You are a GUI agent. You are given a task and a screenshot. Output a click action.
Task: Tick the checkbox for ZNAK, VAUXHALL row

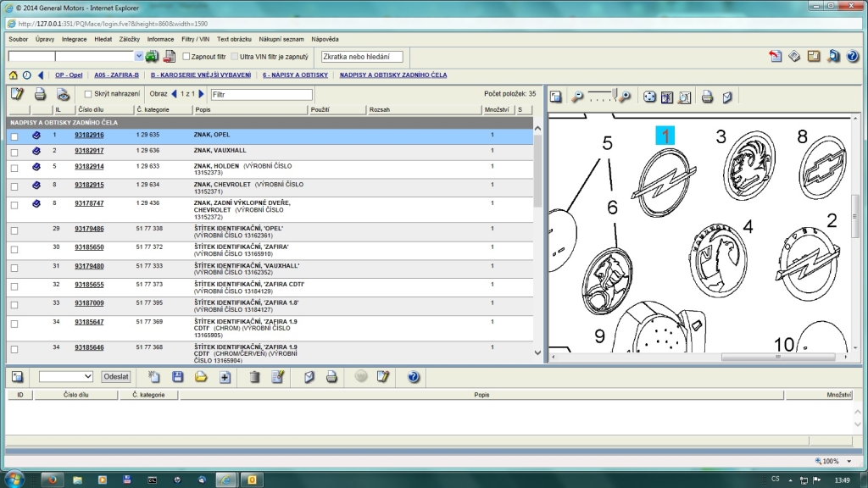point(14,151)
